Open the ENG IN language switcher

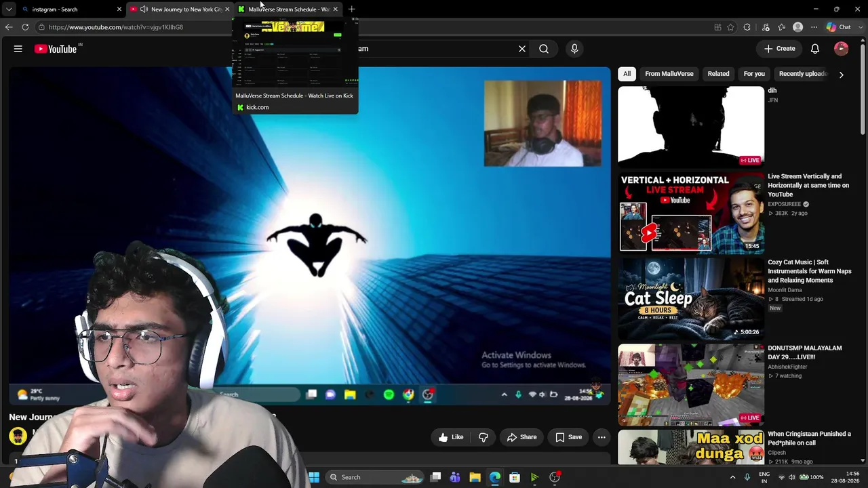point(764,477)
